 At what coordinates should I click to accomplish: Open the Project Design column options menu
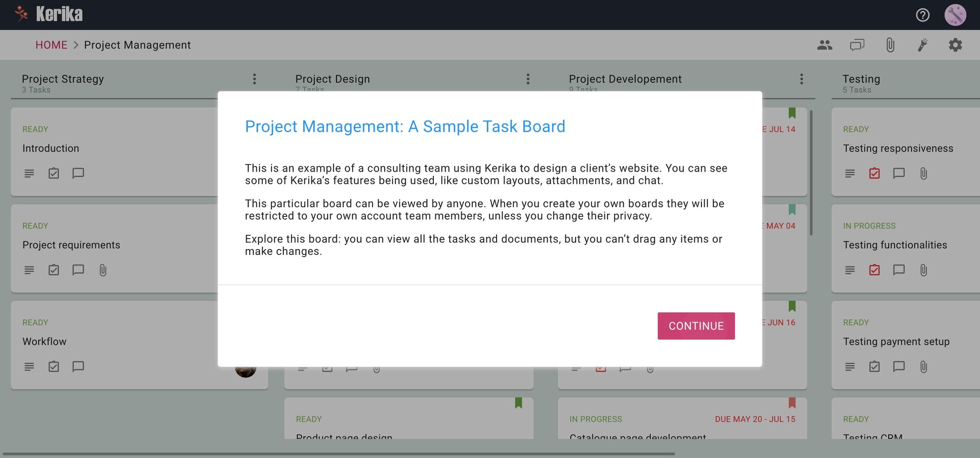click(x=528, y=79)
